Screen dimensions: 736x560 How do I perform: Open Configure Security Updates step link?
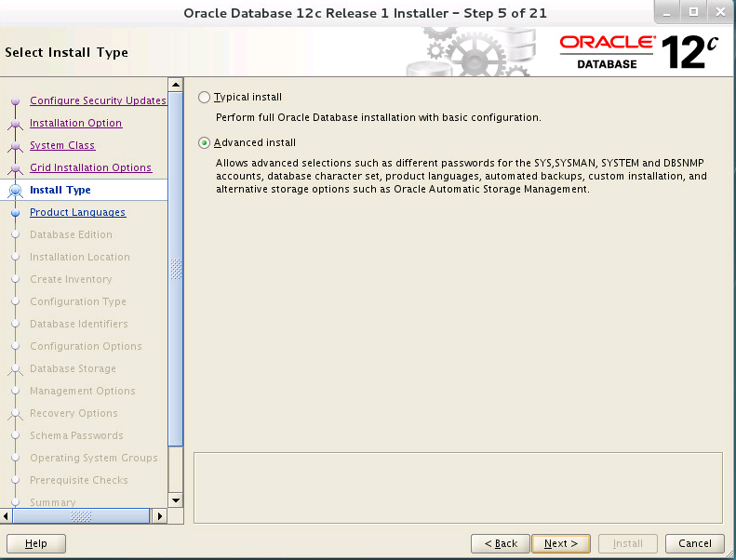tap(98, 100)
